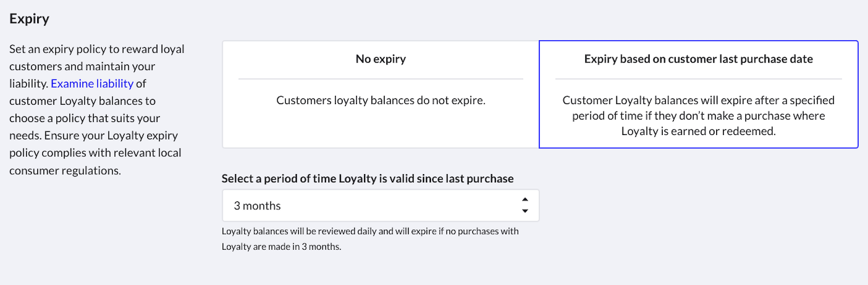
Task: Click the "No expiry" card title
Action: (380, 59)
